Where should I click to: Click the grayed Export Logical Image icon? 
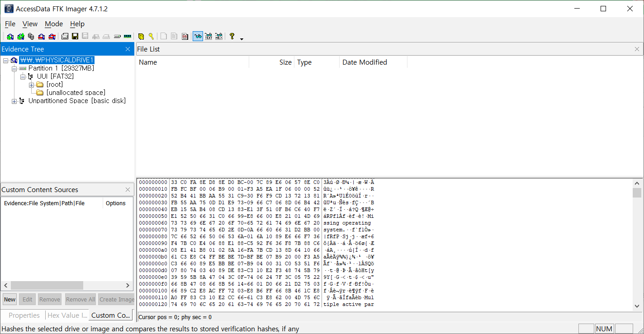pos(85,37)
